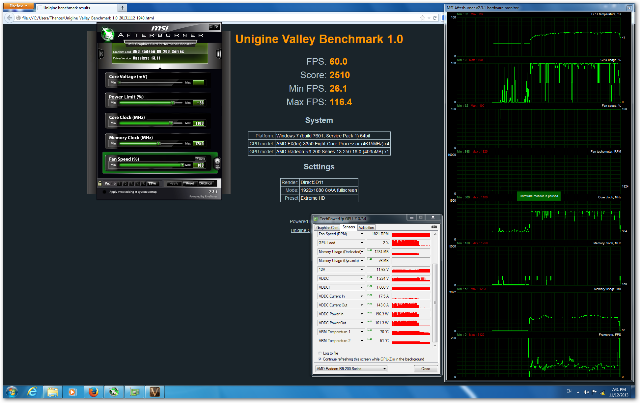Viewport: 640px width, 403px height.
Task: Click Close button in GPU-Z
Action: 426,369
